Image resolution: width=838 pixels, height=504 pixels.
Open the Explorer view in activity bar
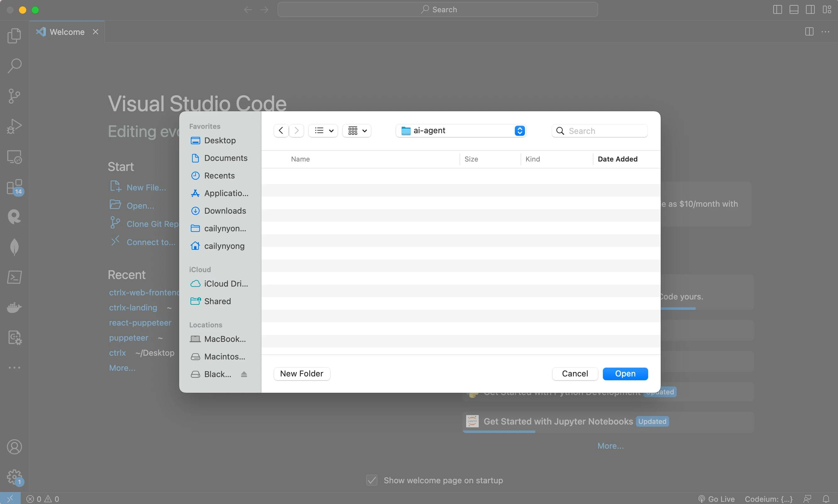[x=14, y=35]
